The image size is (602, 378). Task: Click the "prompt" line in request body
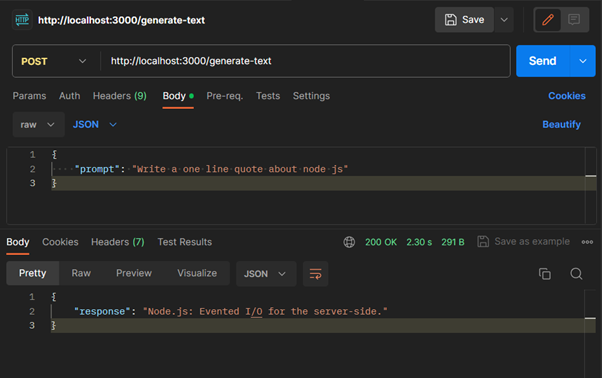[x=211, y=169]
